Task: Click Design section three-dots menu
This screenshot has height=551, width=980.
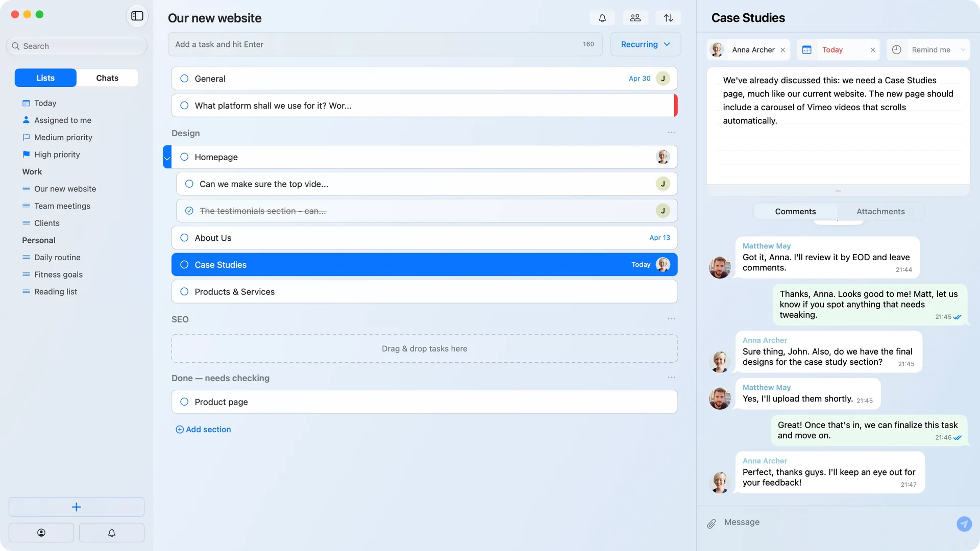Action: 671,133
